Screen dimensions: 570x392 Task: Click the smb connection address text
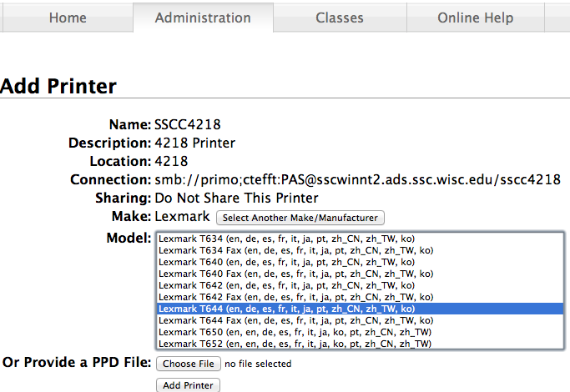pyautogui.click(x=357, y=179)
